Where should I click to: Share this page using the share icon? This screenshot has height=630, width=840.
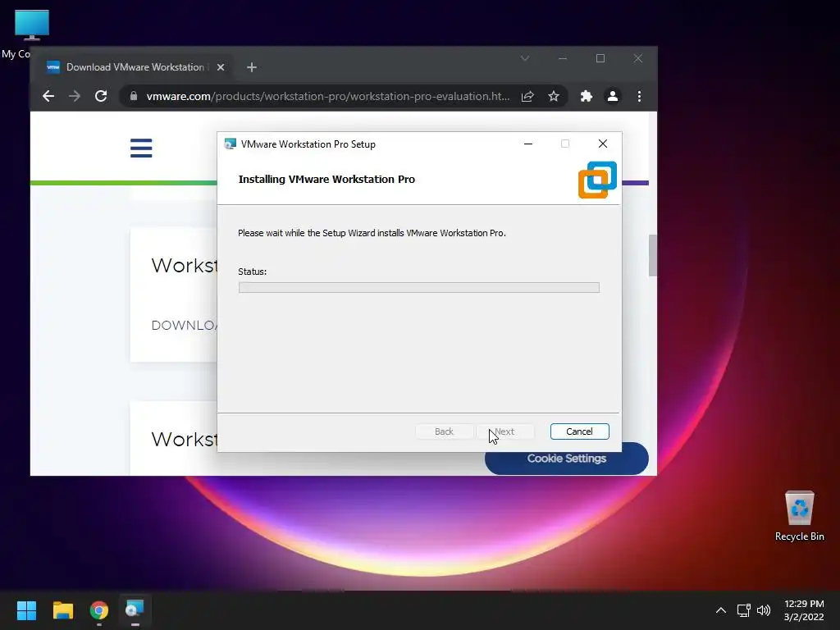click(527, 96)
